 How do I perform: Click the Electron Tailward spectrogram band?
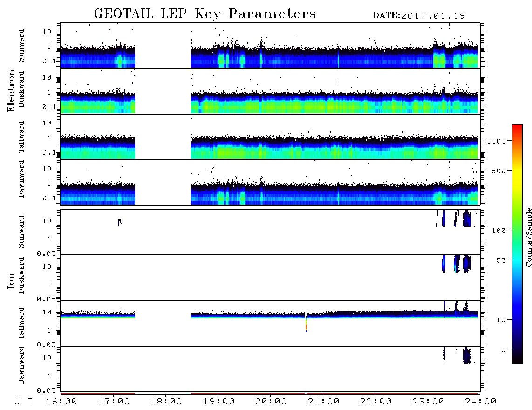pyautogui.click(x=269, y=148)
